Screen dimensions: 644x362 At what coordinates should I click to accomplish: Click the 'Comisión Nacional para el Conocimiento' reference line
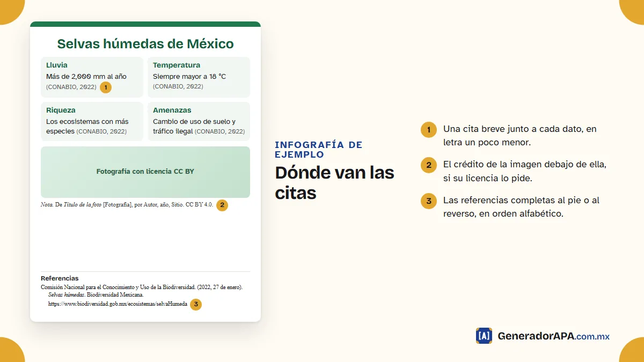point(142,287)
